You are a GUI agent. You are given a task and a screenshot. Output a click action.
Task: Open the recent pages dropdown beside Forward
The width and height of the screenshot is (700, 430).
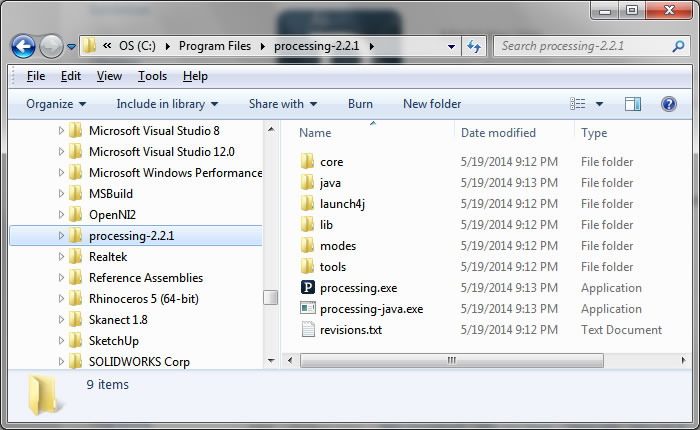(x=71, y=46)
